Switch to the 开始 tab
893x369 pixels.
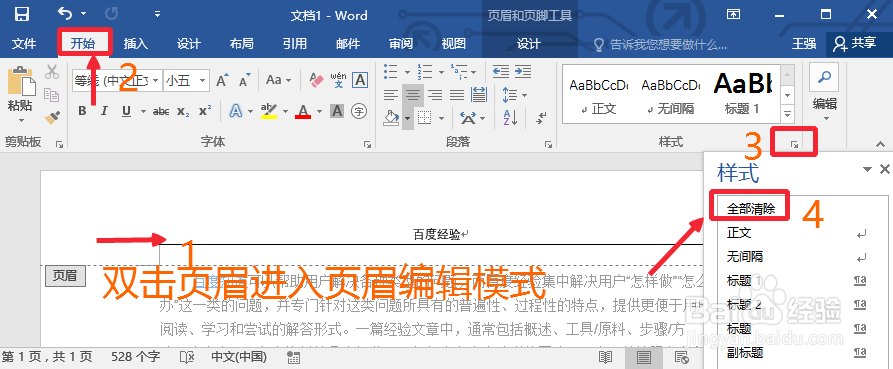coord(83,44)
